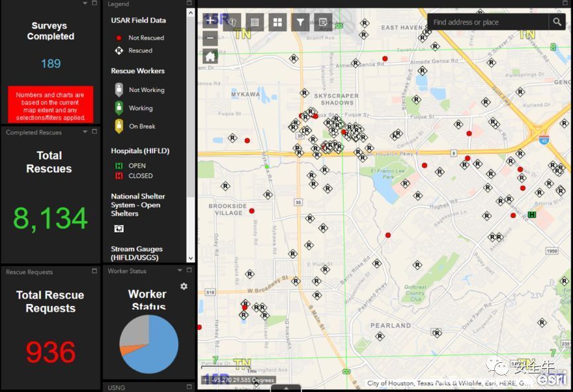Viewport: 573px width, 392px height.
Task: Open Worker Status chart settings gear
Action: [x=183, y=286]
